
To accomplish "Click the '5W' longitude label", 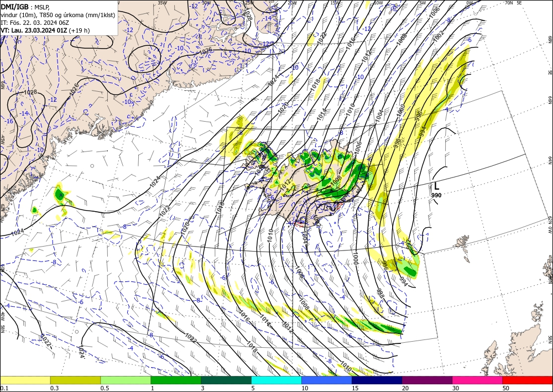I will click(x=422, y=2).
